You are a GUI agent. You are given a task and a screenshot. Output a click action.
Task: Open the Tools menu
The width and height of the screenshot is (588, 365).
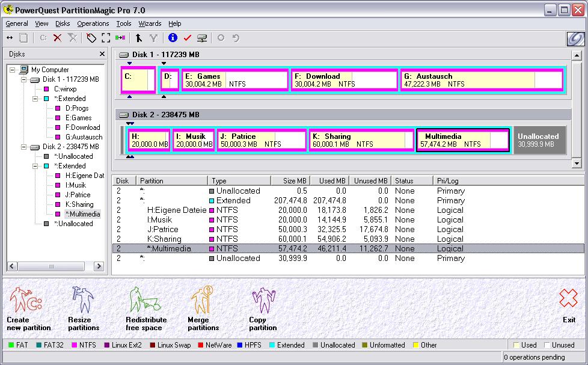point(124,23)
